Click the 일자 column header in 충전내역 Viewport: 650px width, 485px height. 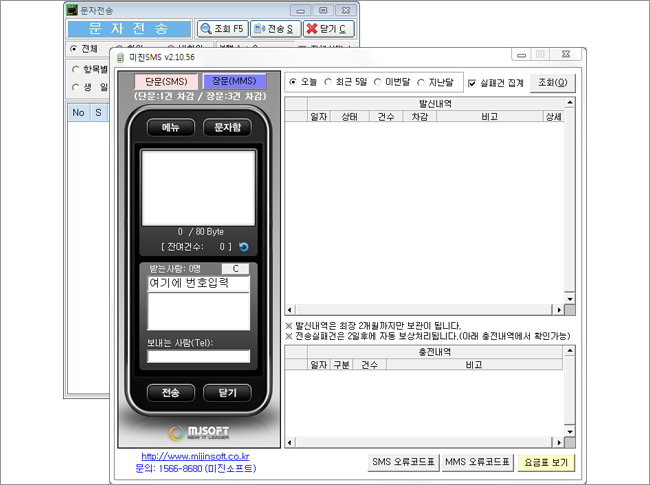(x=319, y=365)
